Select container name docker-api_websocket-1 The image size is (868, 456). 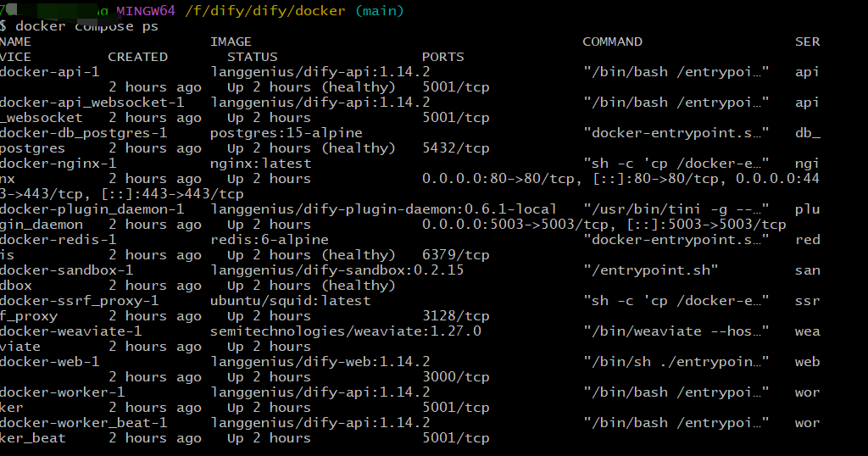(x=92, y=103)
